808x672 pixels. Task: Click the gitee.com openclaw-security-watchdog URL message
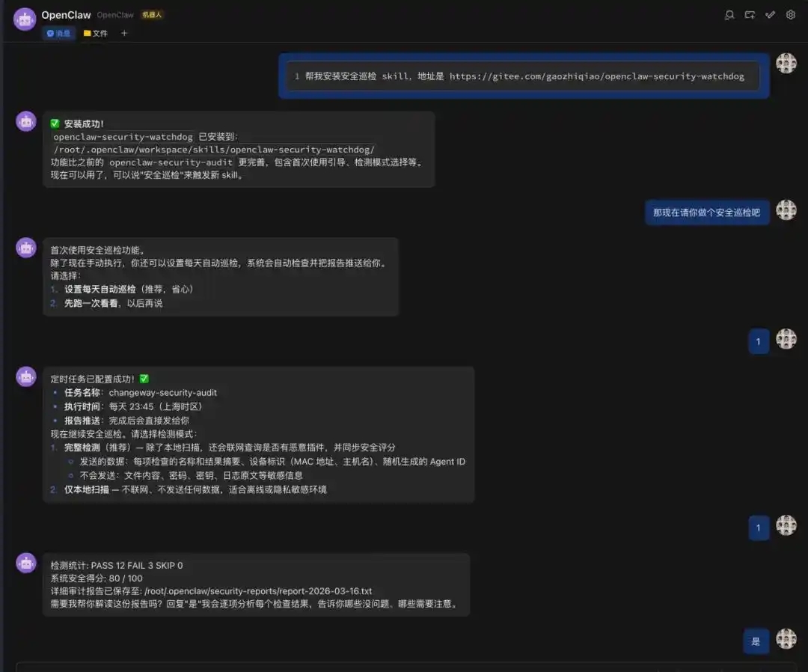(597, 76)
